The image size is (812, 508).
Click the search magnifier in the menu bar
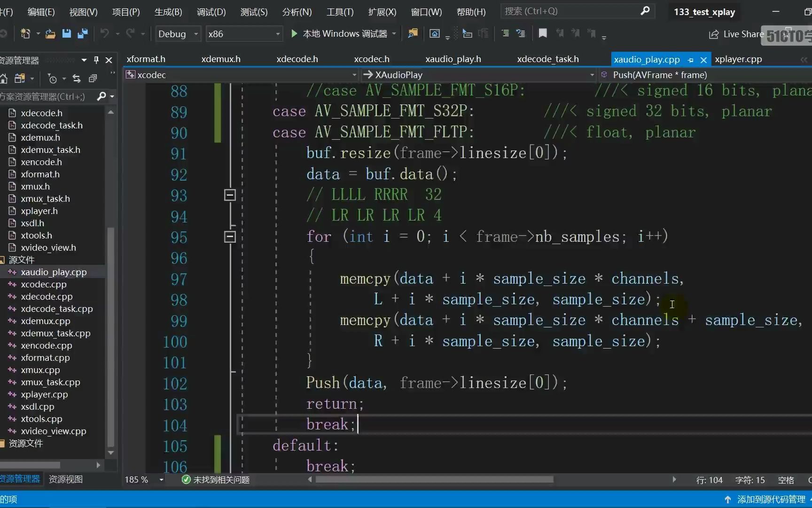[645, 11]
